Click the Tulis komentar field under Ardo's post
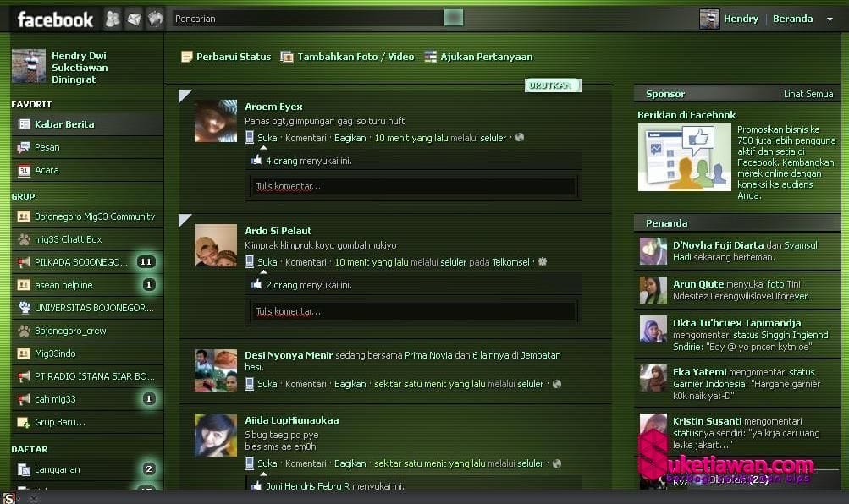Image resolution: width=849 pixels, height=504 pixels. click(x=413, y=311)
